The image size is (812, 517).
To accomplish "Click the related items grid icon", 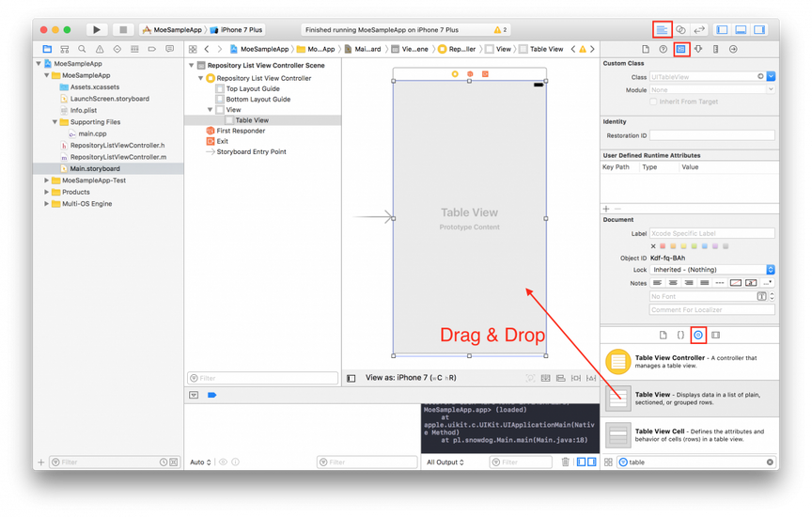I will tap(193, 49).
